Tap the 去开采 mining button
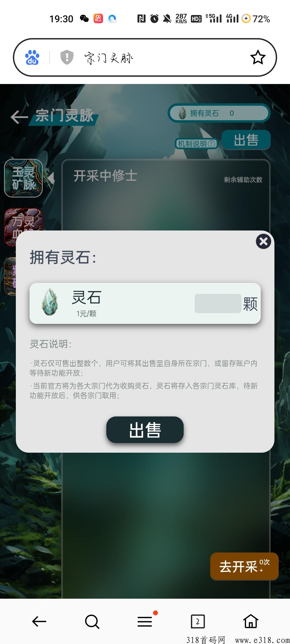 pyautogui.click(x=244, y=566)
